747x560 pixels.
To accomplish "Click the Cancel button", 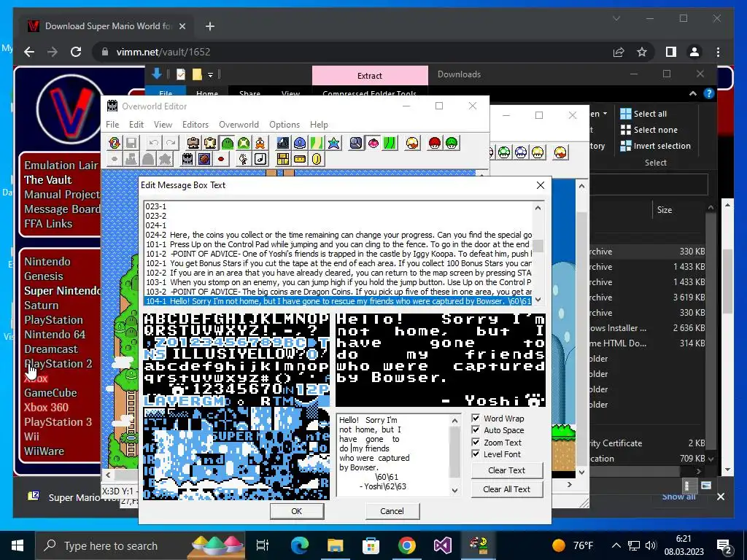I will (392, 511).
